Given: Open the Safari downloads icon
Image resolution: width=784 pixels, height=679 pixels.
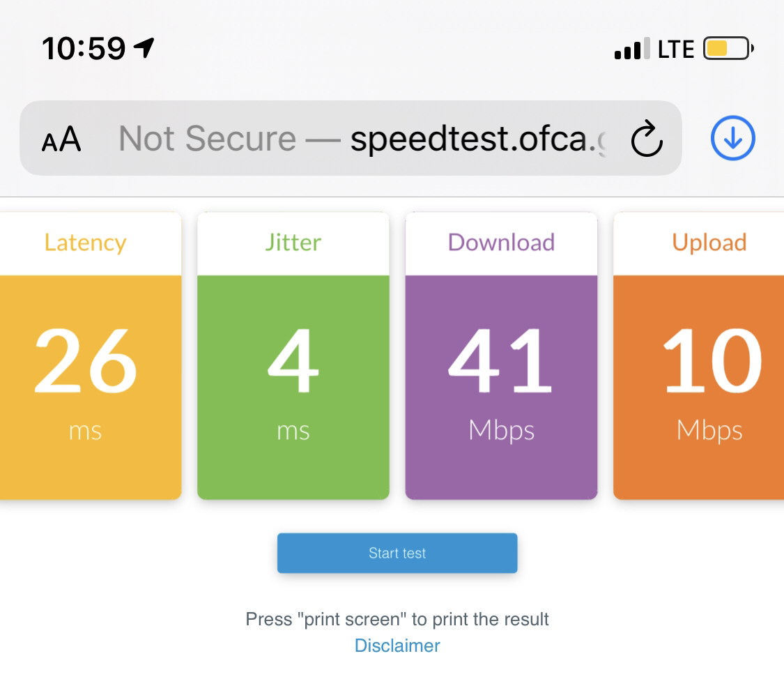Looking at the screenshot, I should [732, 138].
